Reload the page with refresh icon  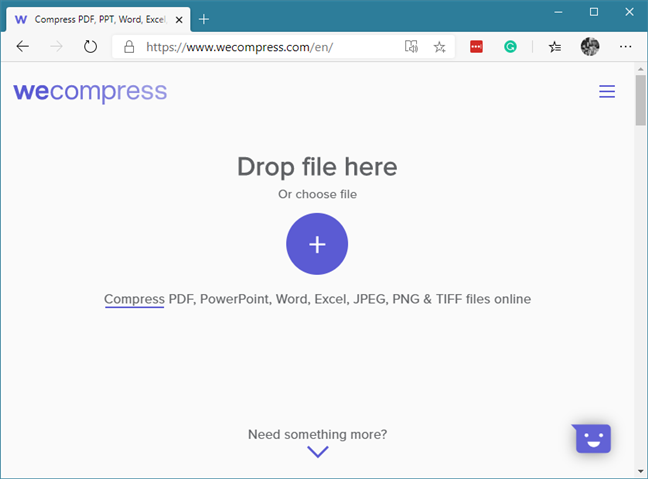click(90, 47)
